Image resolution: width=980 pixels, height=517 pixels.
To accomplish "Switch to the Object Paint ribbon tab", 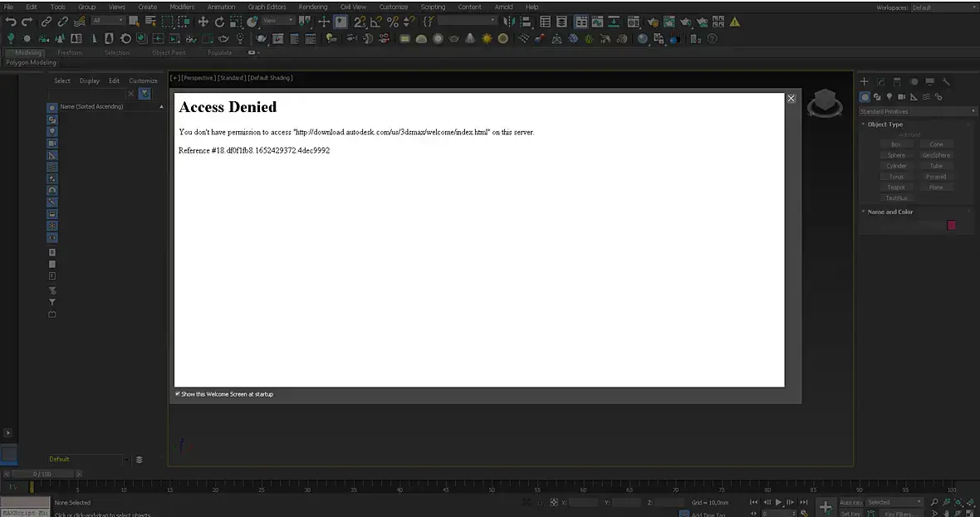I will [x=169, y=53].
